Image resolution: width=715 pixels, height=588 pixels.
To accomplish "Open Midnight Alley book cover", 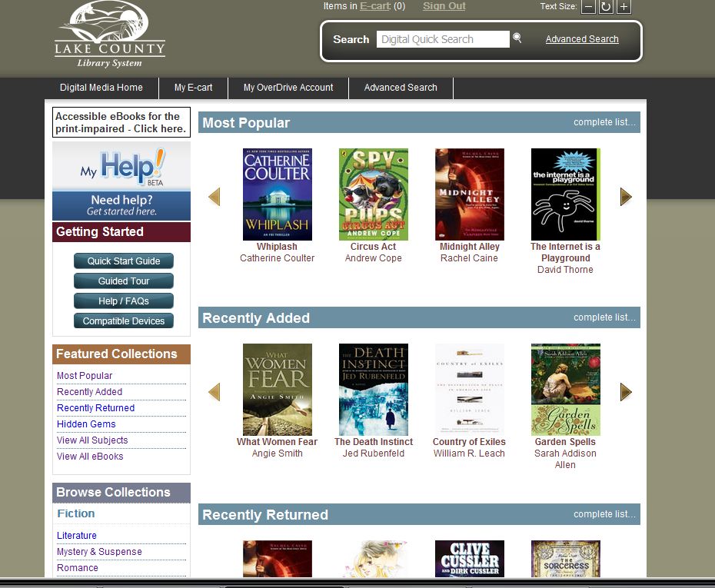I will pyautogui.click(x=470, y=194).
